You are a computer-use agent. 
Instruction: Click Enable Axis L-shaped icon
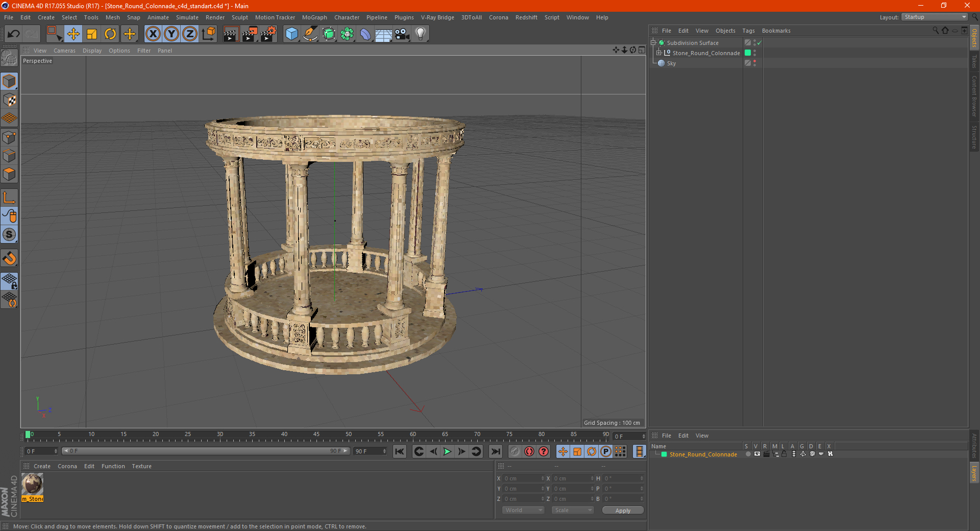click(9, 198)
